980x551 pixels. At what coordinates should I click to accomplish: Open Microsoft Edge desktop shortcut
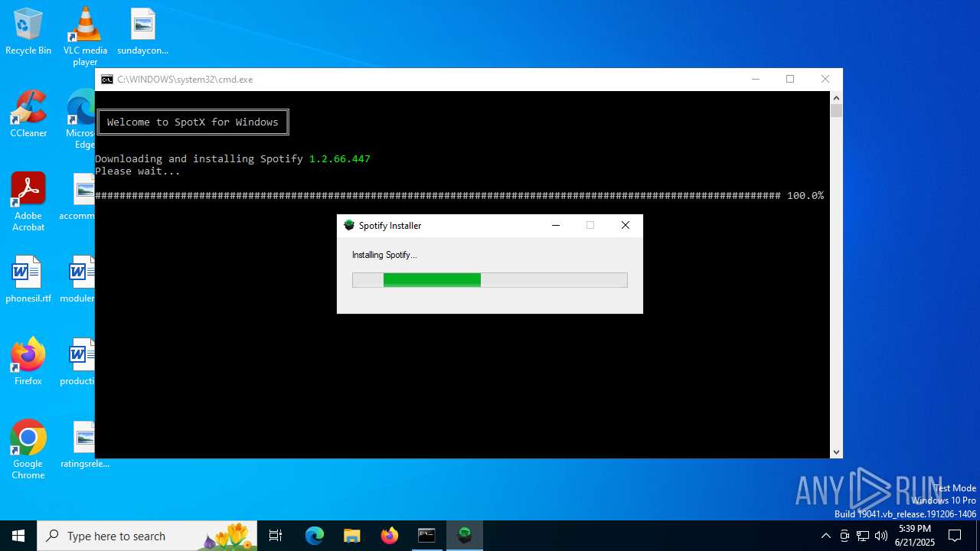click(x=81, y=119)
